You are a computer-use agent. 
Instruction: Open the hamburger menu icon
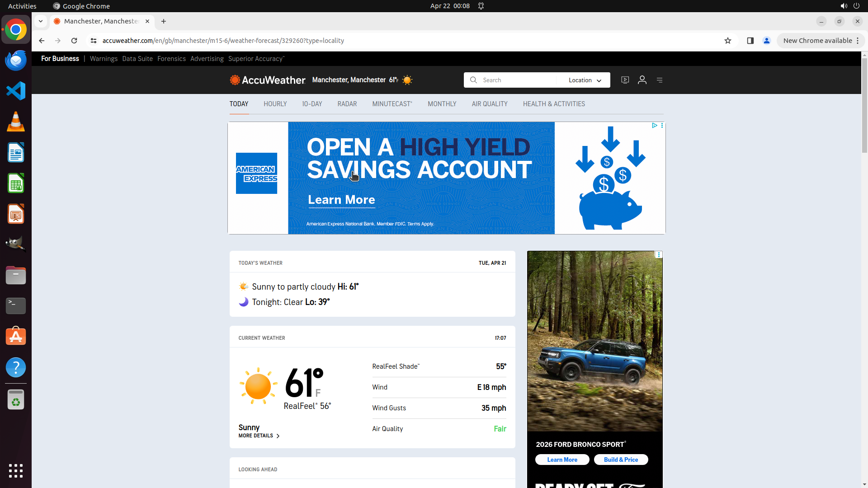point(660,80)
